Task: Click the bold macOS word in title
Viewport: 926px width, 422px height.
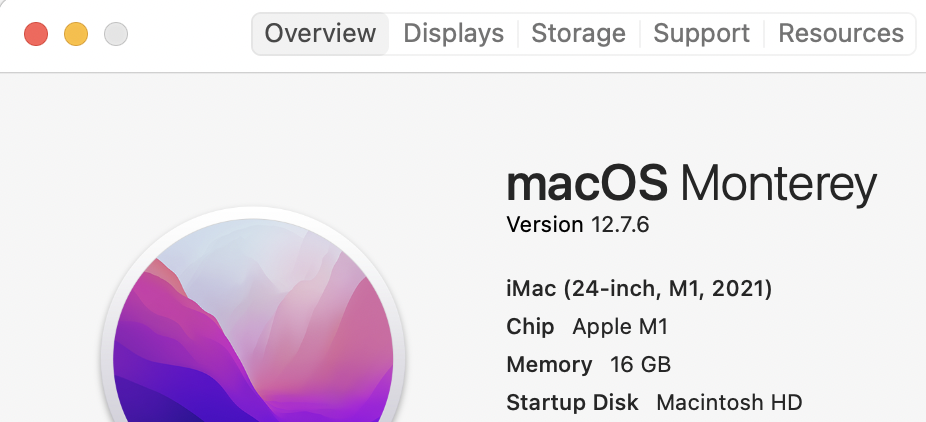Action: tap(586, 185)
